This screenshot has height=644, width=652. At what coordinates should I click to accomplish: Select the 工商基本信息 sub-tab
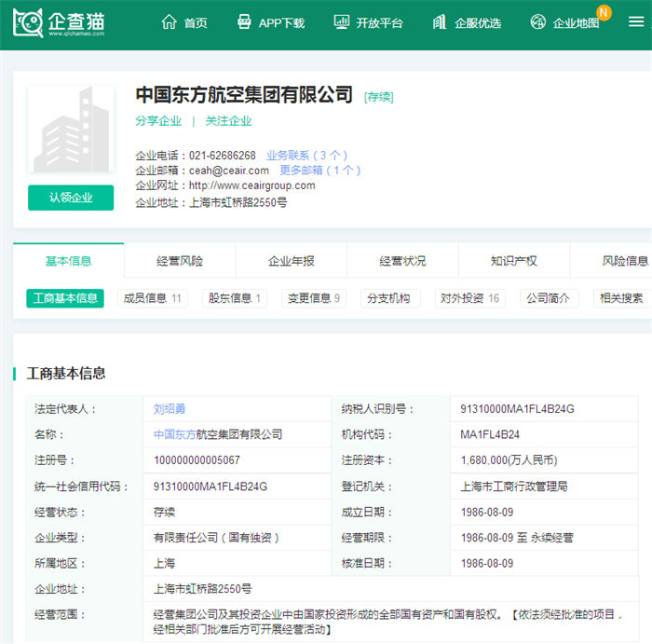click(65, 298)
